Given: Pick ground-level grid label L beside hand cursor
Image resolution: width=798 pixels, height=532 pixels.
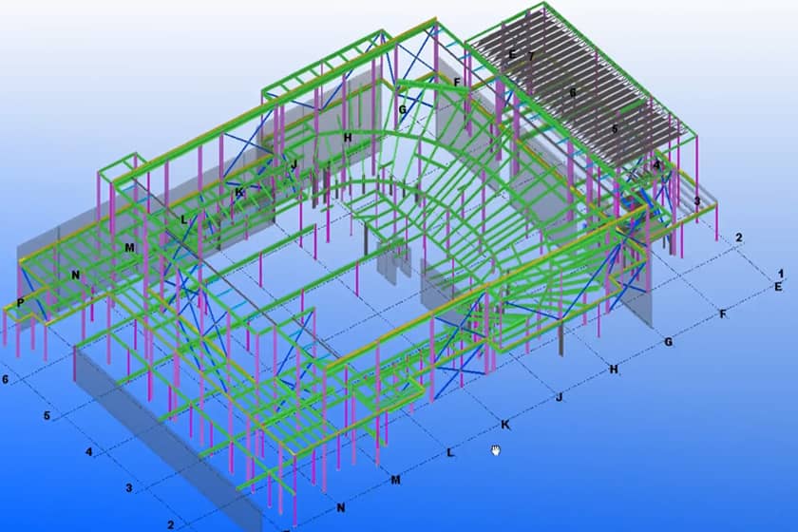Looking at the screenshot, I should pyautogui.click(x=450, y=452).
